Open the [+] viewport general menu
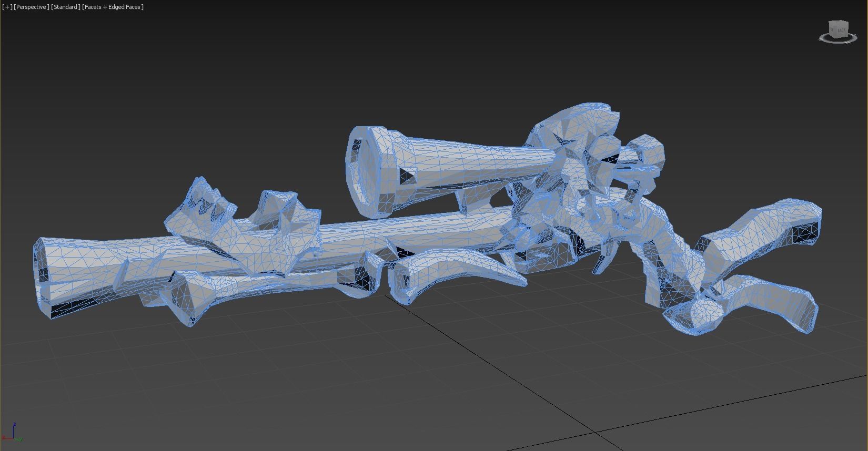Screen dimensions: 868x451 coord(7,7)
